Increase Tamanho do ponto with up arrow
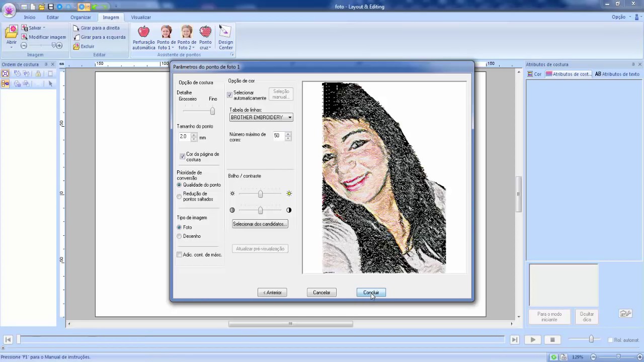The width and height of the screenshot is (644, 362). click(x=194, y=135)
